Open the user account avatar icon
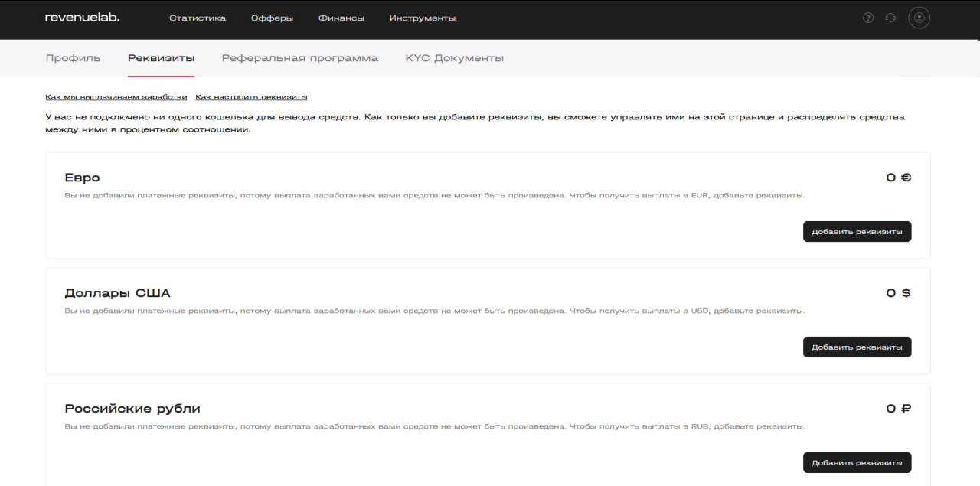Viewport: 980px width, 486px height. [x=919, y=18]
